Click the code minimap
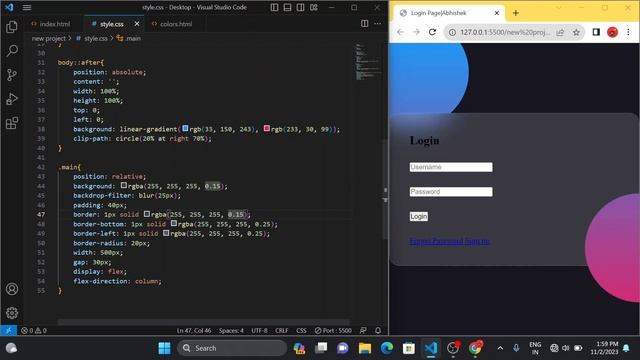Screen dimensions: 640x360 [367, 62]
